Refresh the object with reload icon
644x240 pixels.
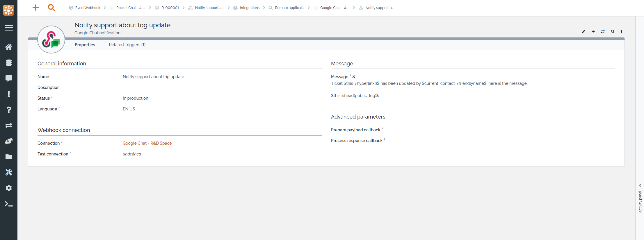tap(603, 32)
